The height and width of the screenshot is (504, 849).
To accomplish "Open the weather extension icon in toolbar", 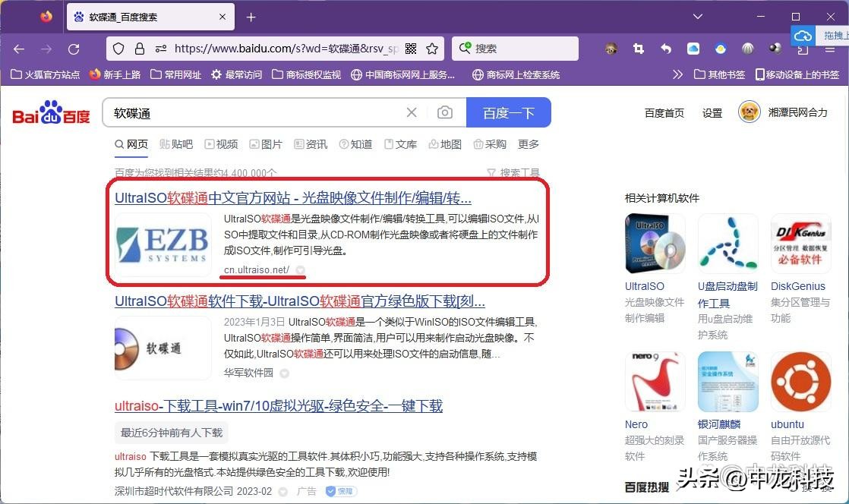I will (720, 48).
